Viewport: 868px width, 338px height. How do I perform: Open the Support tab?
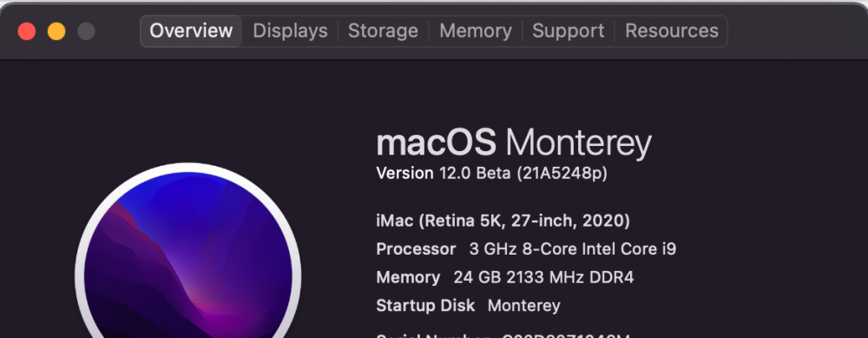click(x=568, y=31)
